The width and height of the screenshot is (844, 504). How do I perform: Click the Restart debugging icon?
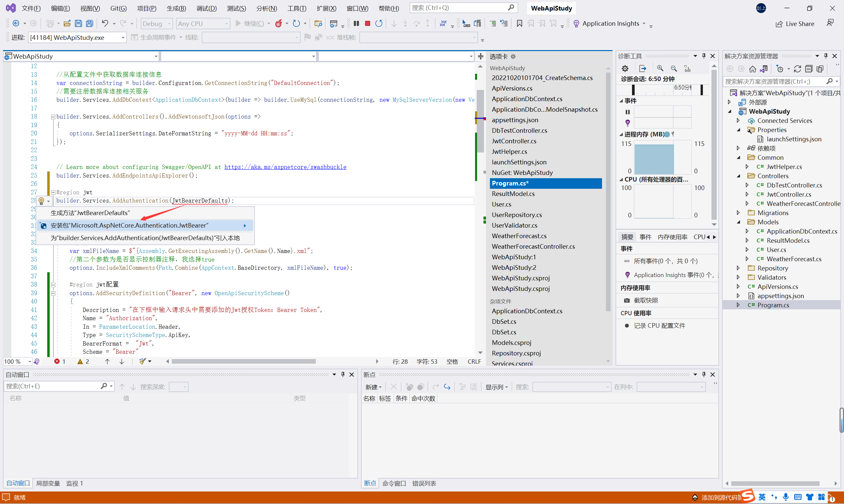point(379,23)
